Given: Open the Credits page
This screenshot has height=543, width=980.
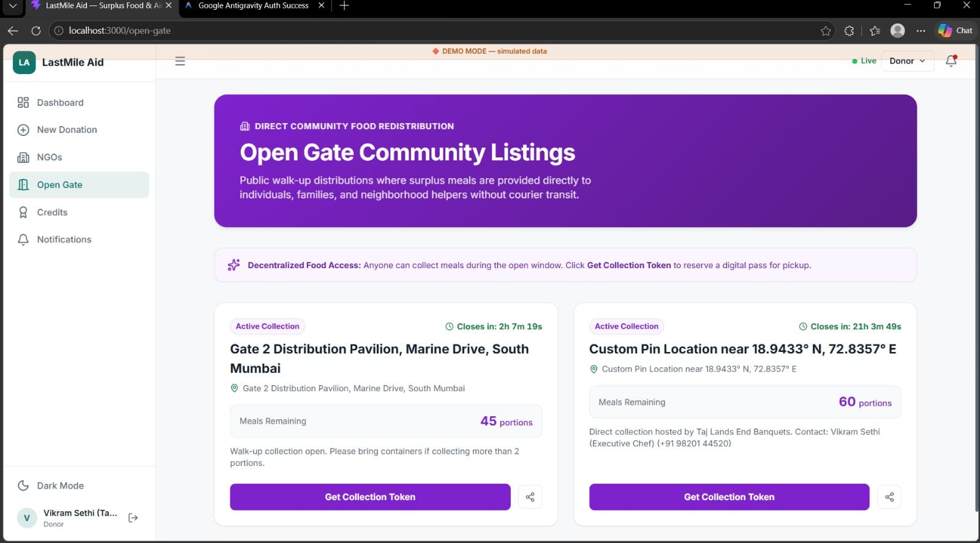Looking at the screenshot, I should [x=79, y=212].
